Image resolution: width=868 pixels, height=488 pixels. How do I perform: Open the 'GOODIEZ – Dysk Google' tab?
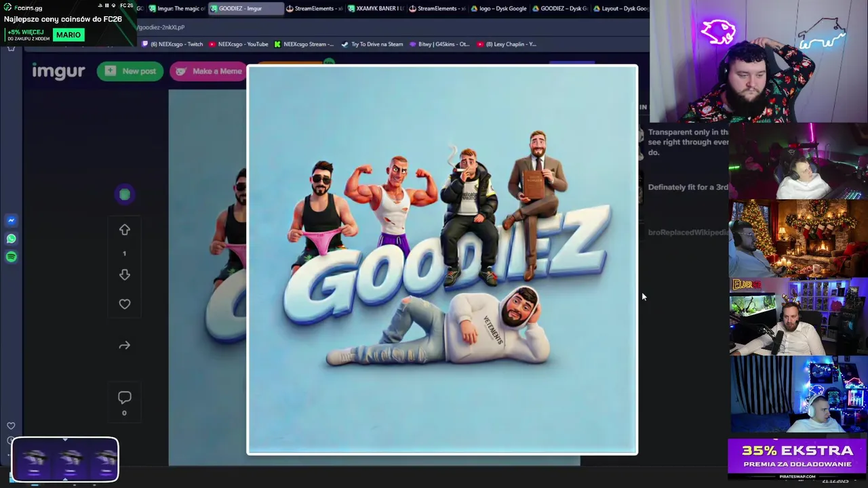click(560, 9)
